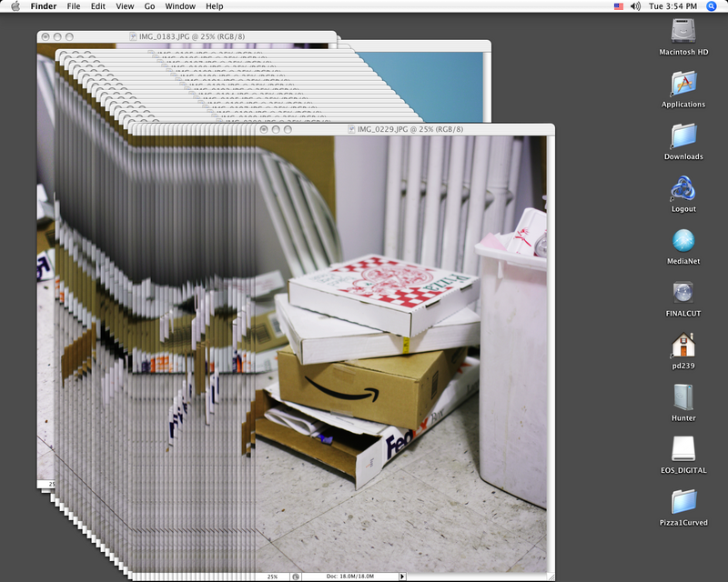The width and height of the screenshot is (728, 582).
Task: Minimize the IMG_0229.JPG window
Action: click(x=276, y=129)
